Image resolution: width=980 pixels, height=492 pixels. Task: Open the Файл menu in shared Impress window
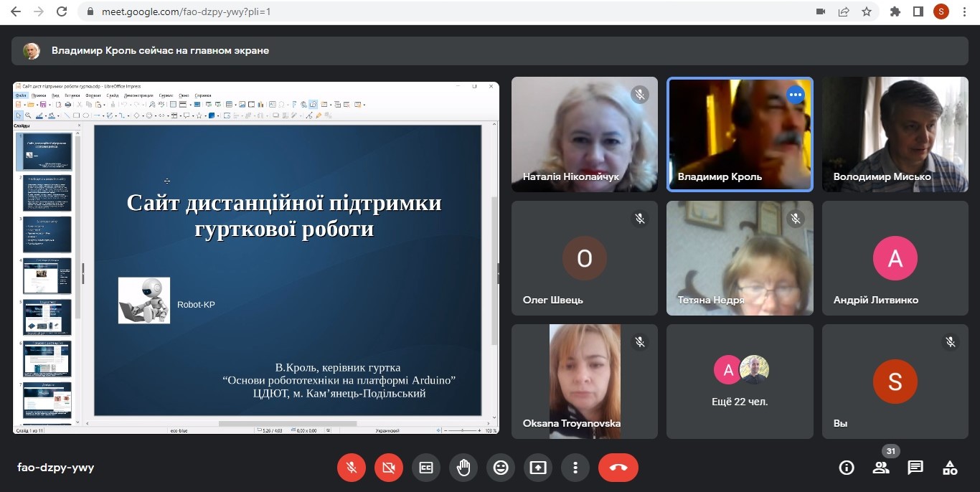[21, 95]
